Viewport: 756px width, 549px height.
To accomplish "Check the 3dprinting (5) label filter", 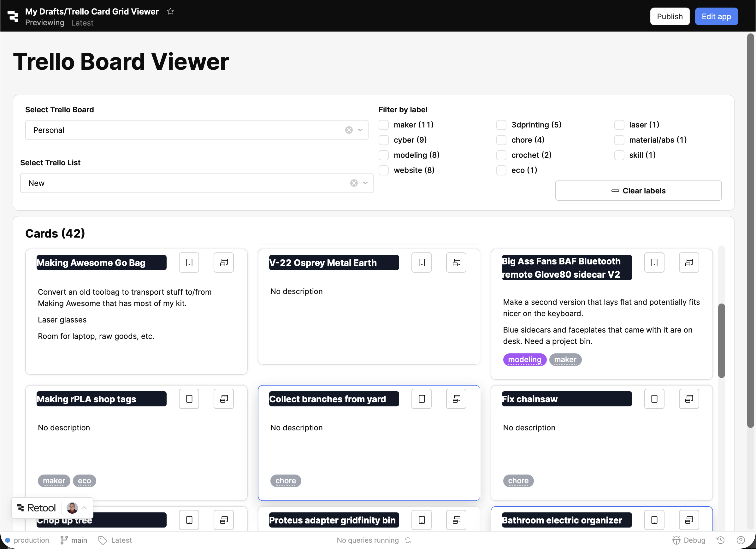I will click(501, 125).
